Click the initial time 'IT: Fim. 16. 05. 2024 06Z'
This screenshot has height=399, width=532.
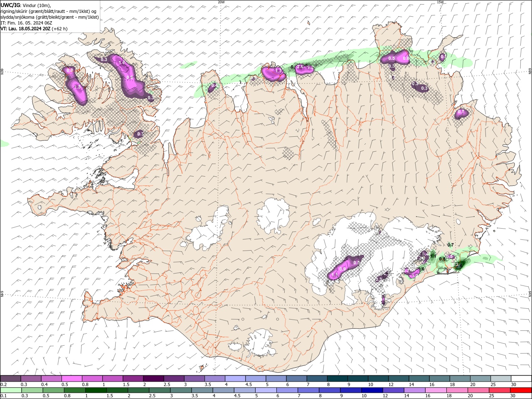pyautogui.click(x=26, y=23)
